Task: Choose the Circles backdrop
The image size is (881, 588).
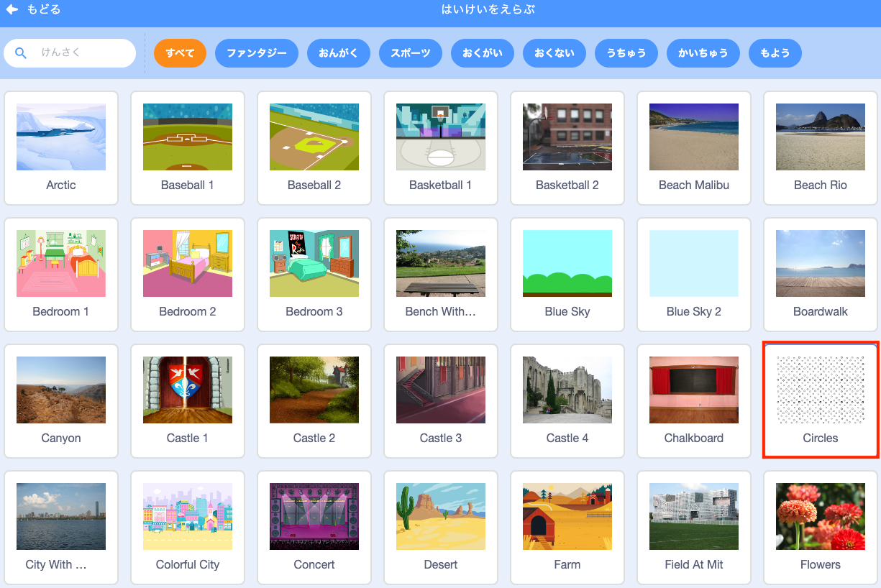Action: [x=821, y=401]
